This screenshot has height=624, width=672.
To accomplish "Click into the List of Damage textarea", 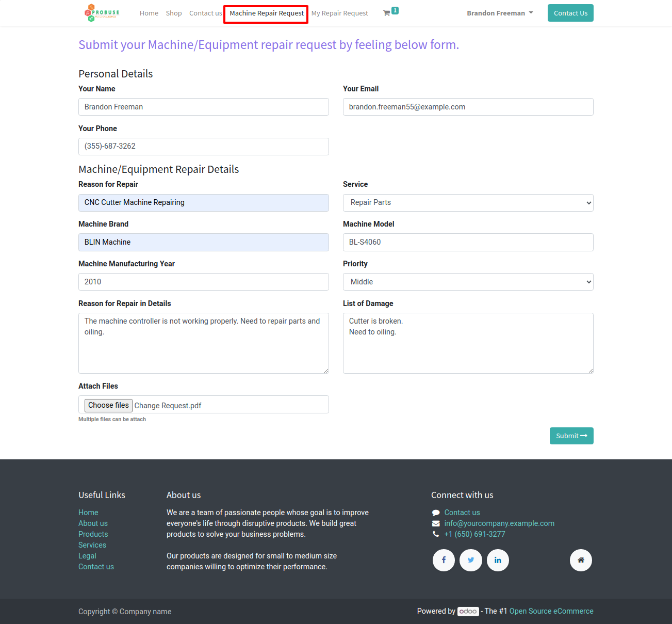I will (x=468, y=343).
